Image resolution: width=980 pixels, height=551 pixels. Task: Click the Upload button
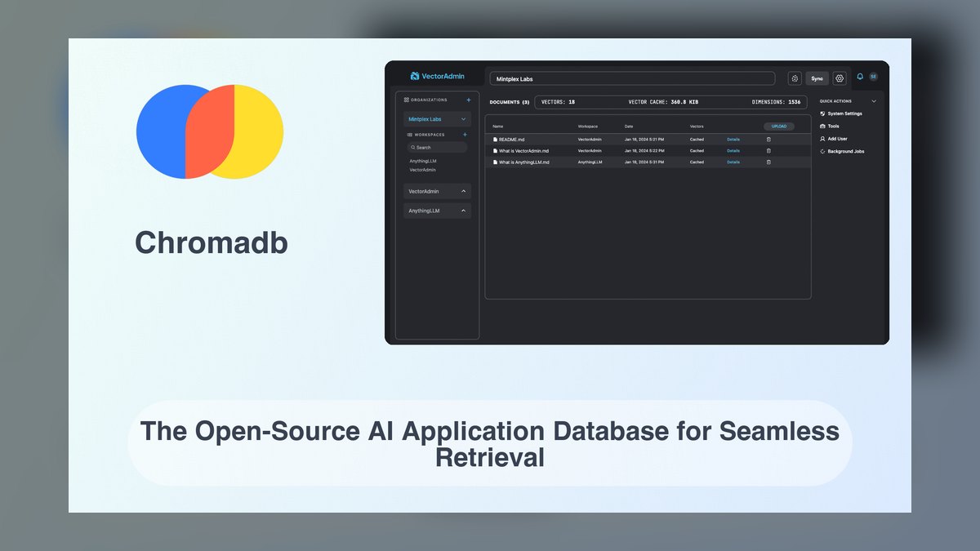pos(779,127)
